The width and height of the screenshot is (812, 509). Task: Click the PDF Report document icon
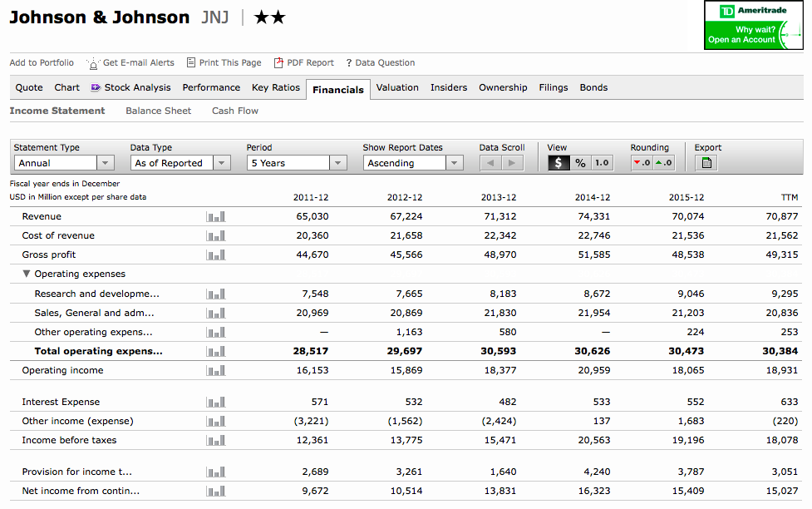point(278,62)
